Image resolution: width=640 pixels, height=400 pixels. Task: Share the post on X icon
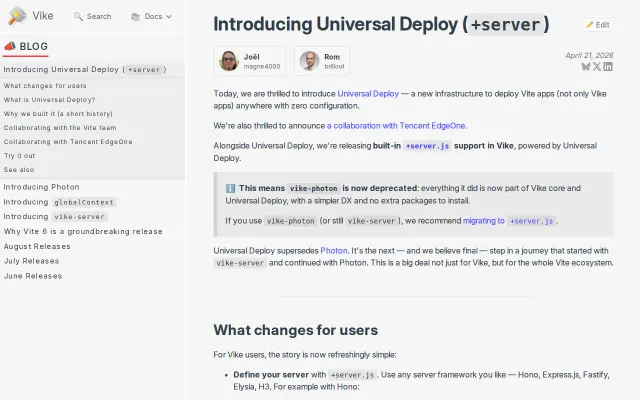(597, 67)
